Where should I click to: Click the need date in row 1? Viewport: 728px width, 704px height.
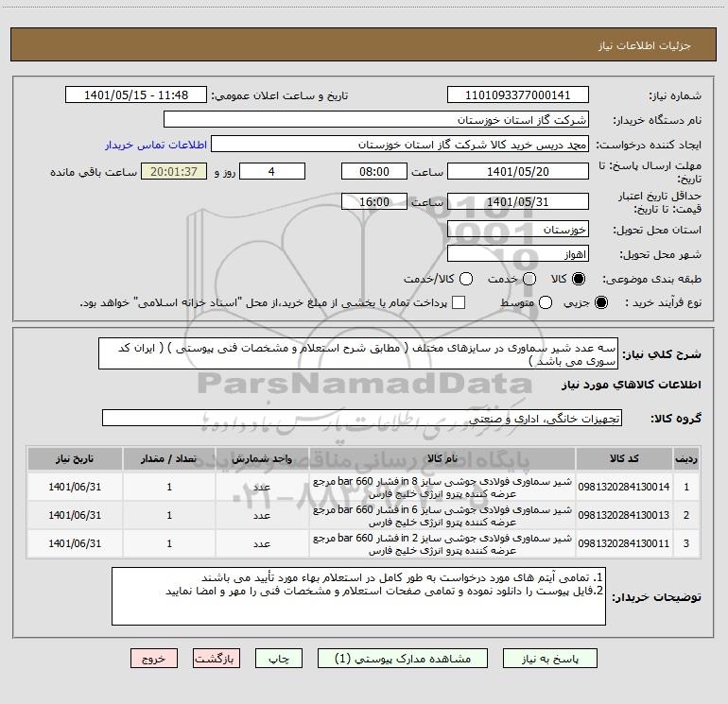[75, 487]
